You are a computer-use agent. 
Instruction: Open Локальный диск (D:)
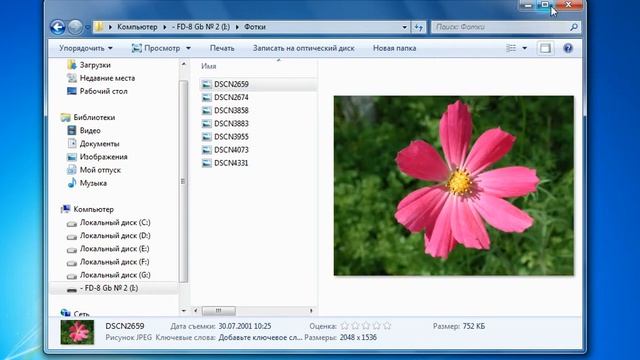(115, 236)
